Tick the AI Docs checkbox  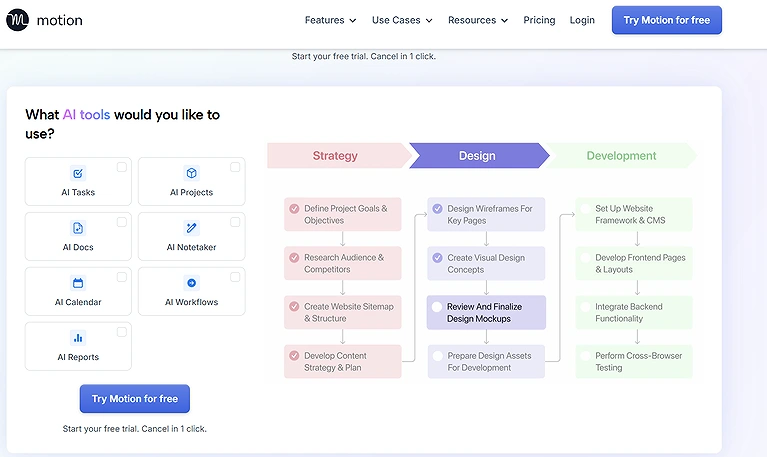point(122,222)
